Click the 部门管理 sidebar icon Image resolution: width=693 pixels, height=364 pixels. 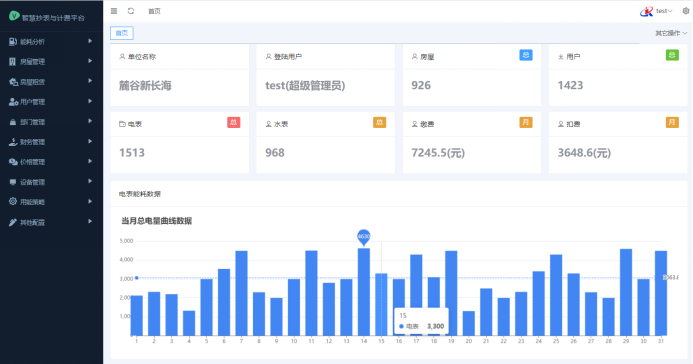pos(13,122)
